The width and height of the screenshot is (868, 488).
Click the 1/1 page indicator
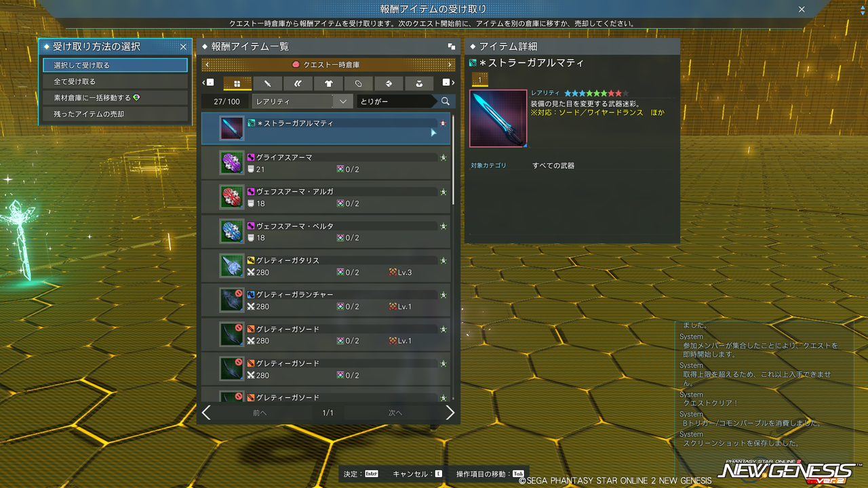point(328,413)
